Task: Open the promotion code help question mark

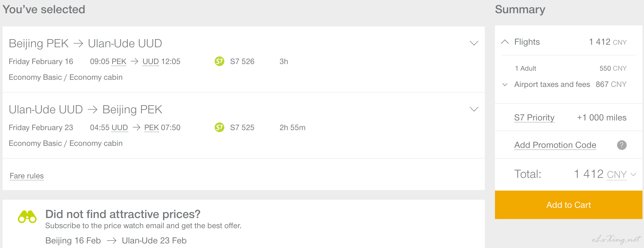Action: (622, 145)
